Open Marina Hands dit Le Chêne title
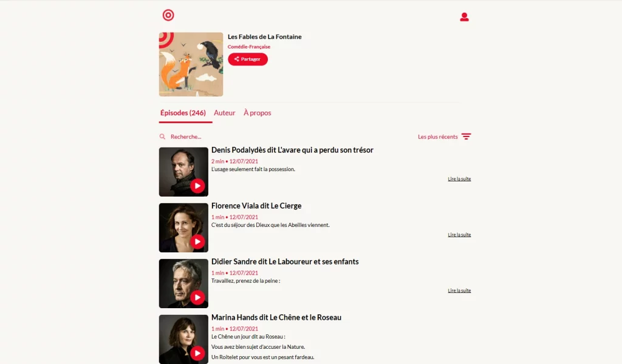 pos(276,317)
